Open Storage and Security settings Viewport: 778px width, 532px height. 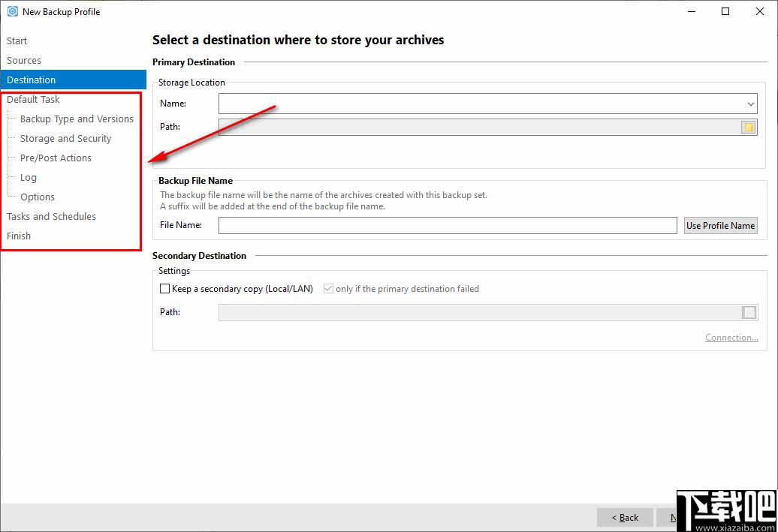(65, 138)
